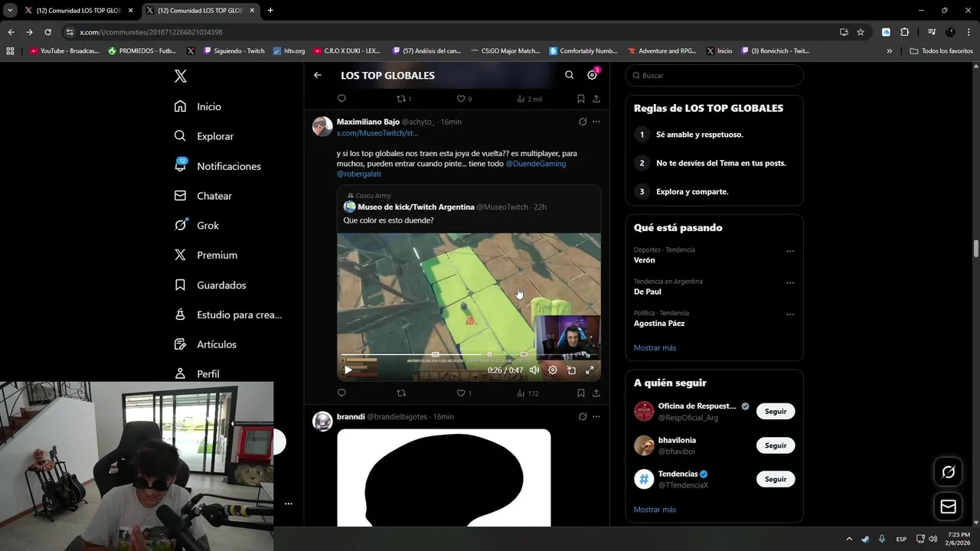Open Artículos in the sidebar
The width and height of the screenshot is (980, 551).
205,344
